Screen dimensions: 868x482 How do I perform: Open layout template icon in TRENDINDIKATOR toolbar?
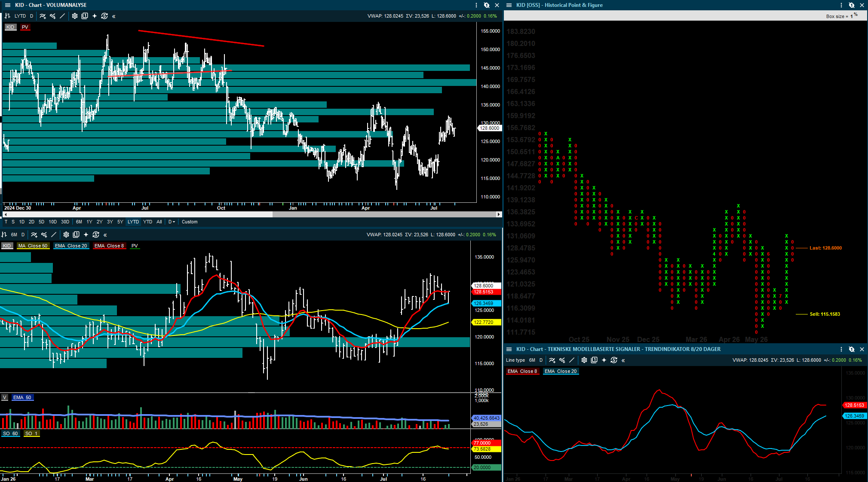(594, 360)
